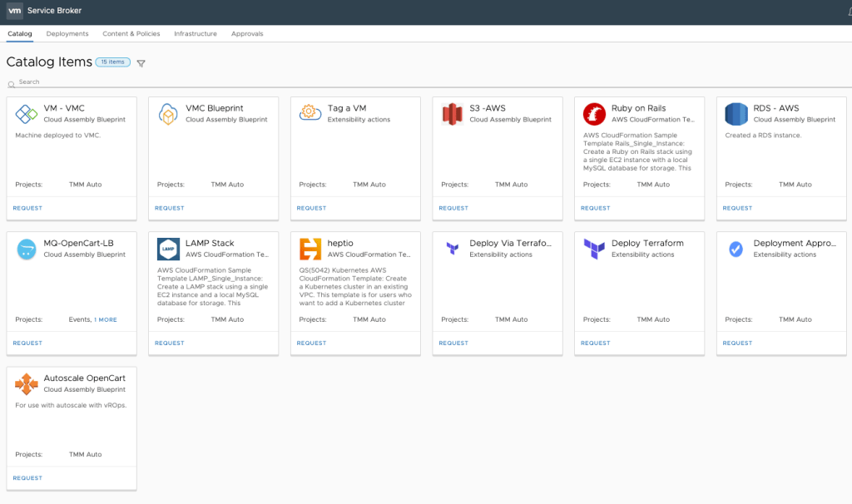The image size is (852, 504).
Task: Open the Deploy Via Terraform card title
Action: point(510,244)
